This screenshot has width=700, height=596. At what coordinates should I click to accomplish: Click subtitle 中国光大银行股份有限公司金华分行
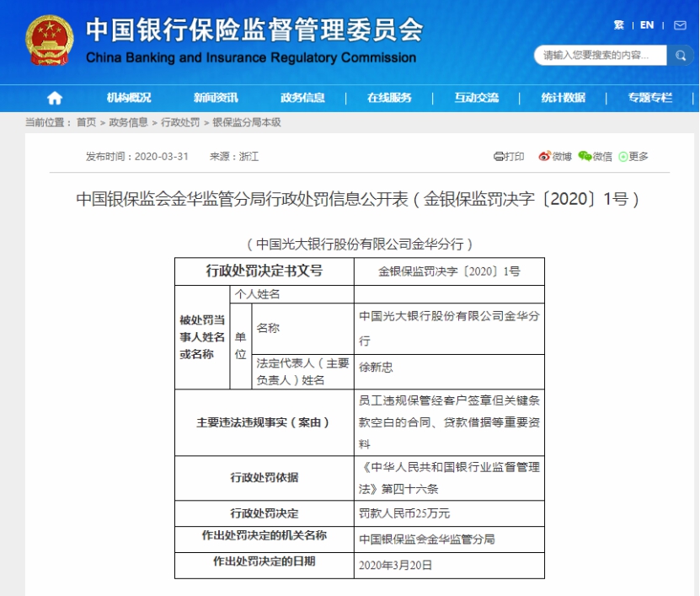pos(360,244)
